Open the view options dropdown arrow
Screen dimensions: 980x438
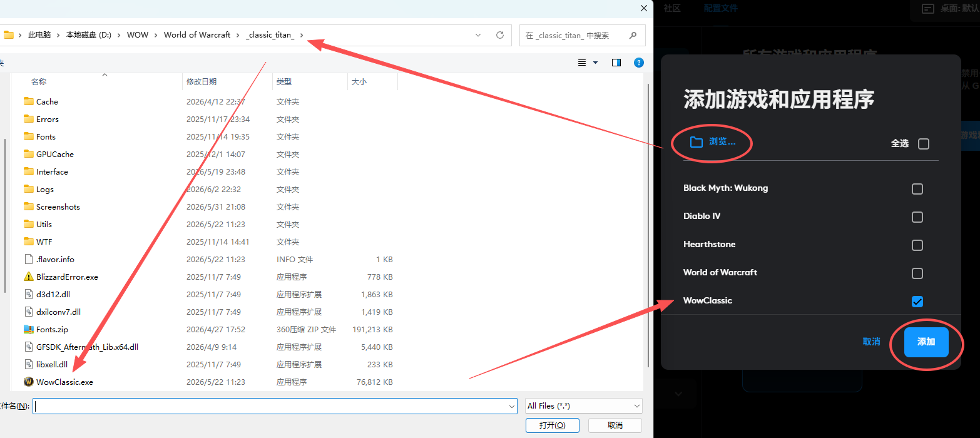[x=595, y=63]
